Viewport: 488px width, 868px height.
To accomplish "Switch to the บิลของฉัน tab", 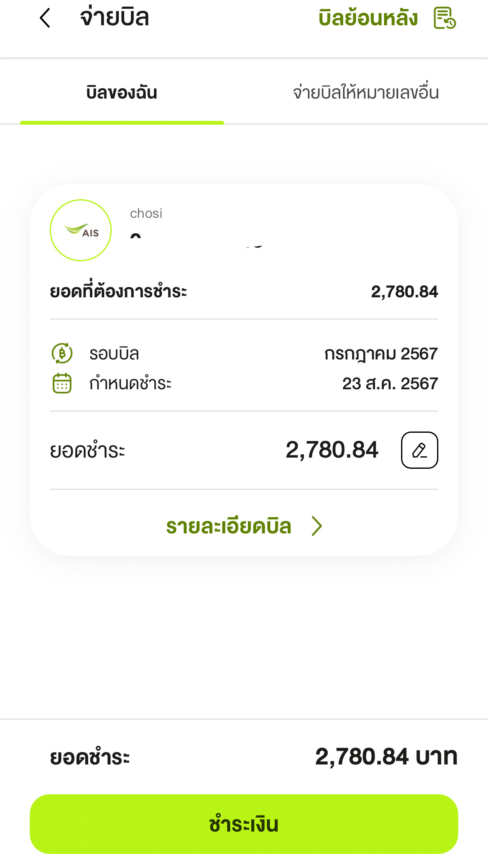I will [x=122, y=92].
